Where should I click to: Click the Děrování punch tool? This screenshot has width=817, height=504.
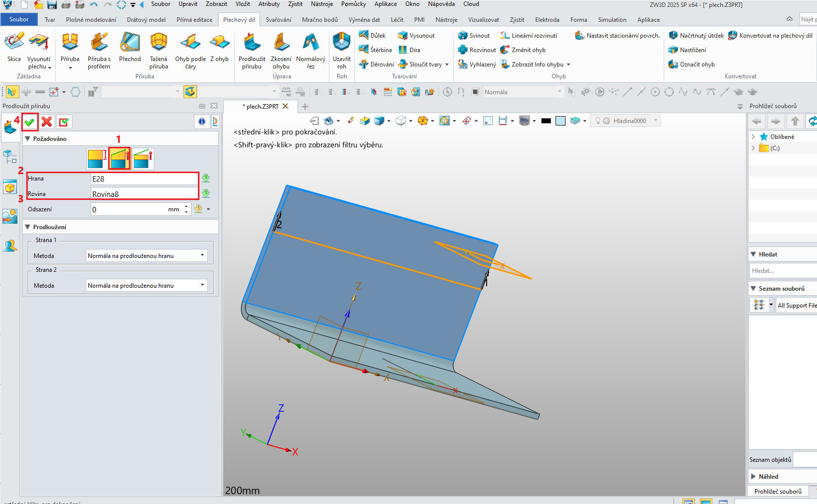pos(377,64)
